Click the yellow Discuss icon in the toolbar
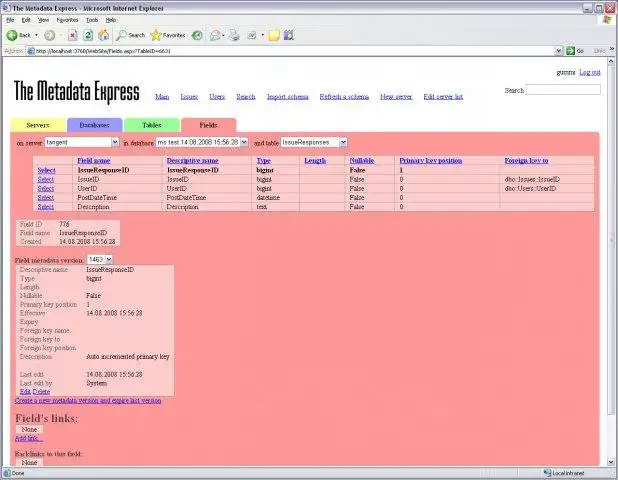This screenshot has height=480, width=618. (x=274, y=35)
